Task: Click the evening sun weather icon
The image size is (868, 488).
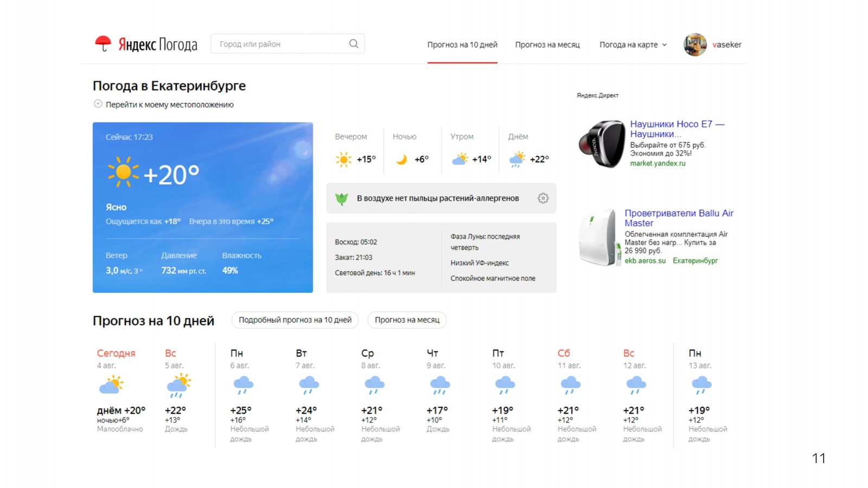Action: coord(343,159)
